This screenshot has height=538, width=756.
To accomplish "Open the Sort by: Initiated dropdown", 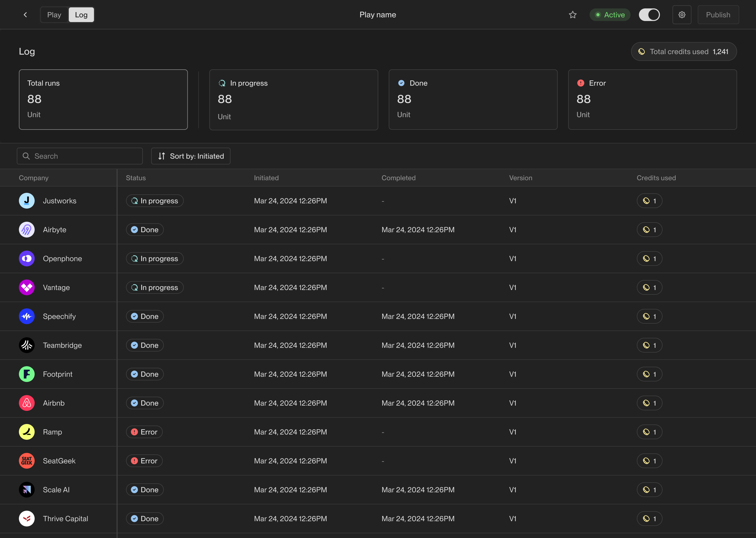I will 191,156.
